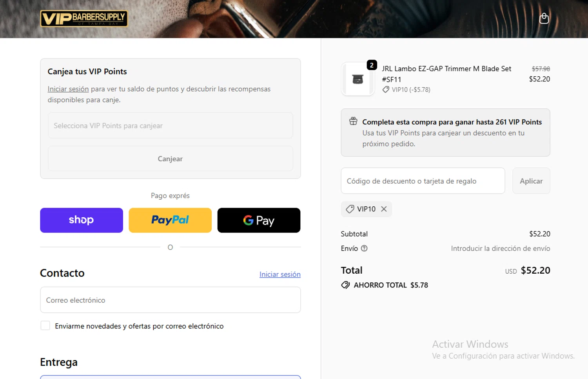Open the shopping bag cart icon
588x379 pixels.
[x=544, y=18]
